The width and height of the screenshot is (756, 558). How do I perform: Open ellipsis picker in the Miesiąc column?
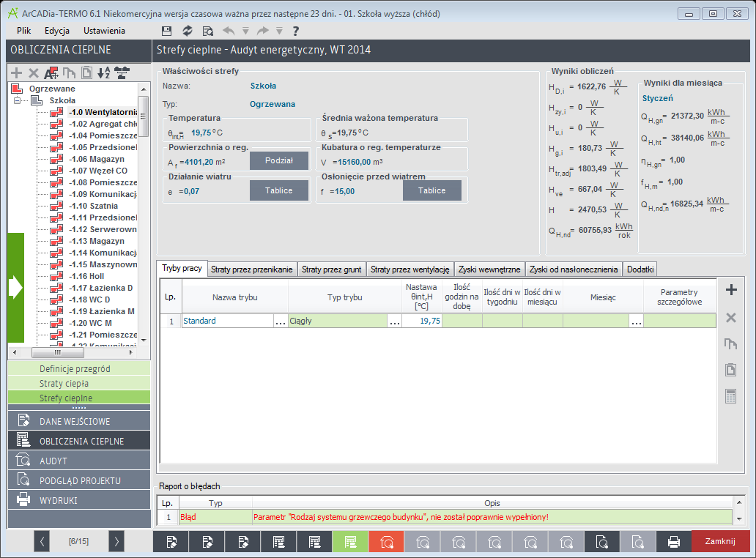click(637, 321)
